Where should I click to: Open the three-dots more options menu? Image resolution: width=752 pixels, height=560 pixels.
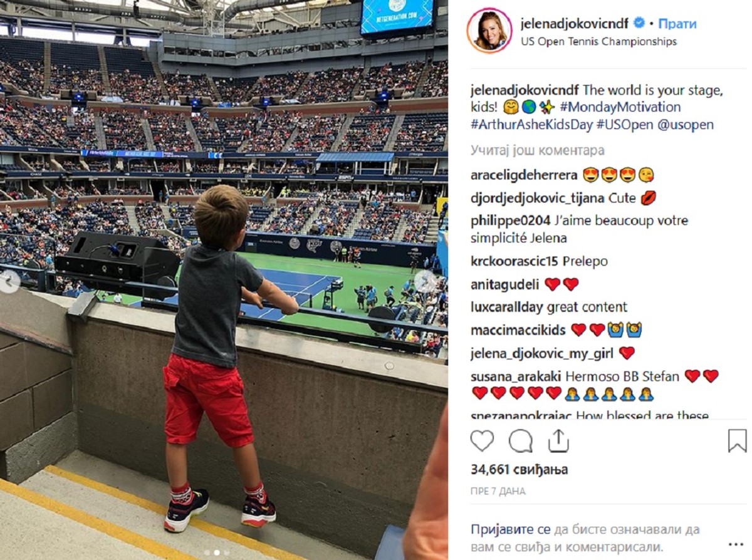pos(736,544)
